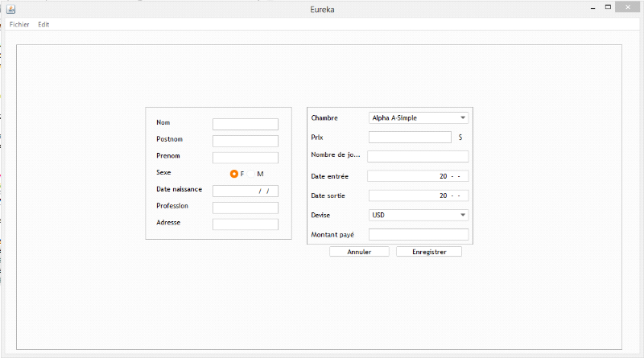Focus the Date naissance field
Screen dimensions: 644x358
coord(246,191)
